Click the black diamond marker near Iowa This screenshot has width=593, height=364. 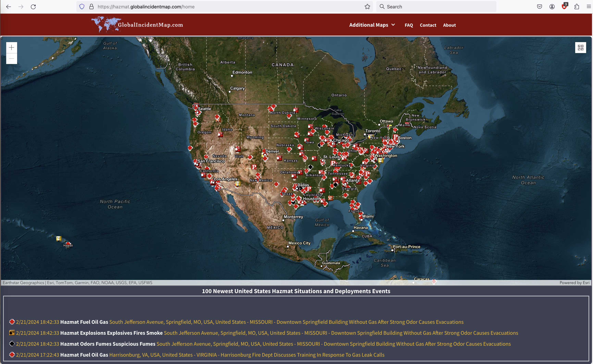(319, 145)
